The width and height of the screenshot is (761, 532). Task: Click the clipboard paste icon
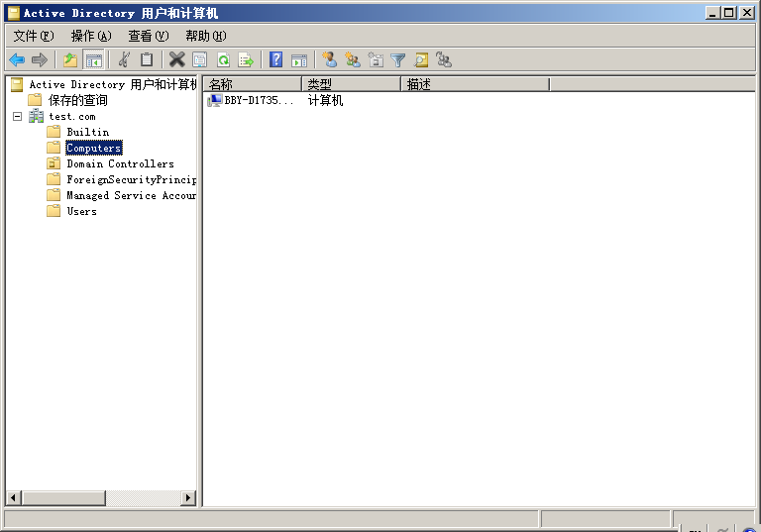point(146,59)
